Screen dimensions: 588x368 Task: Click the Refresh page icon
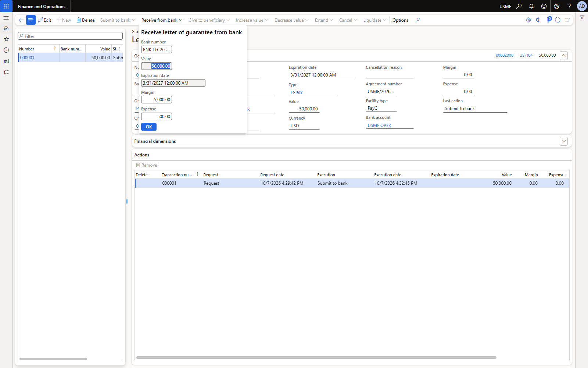557,20
